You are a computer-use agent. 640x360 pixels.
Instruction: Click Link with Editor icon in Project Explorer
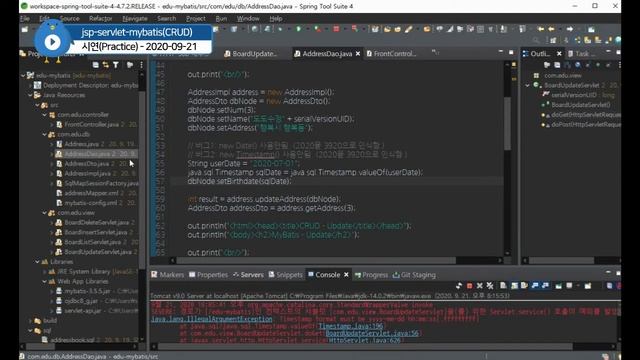pos(106,64)
